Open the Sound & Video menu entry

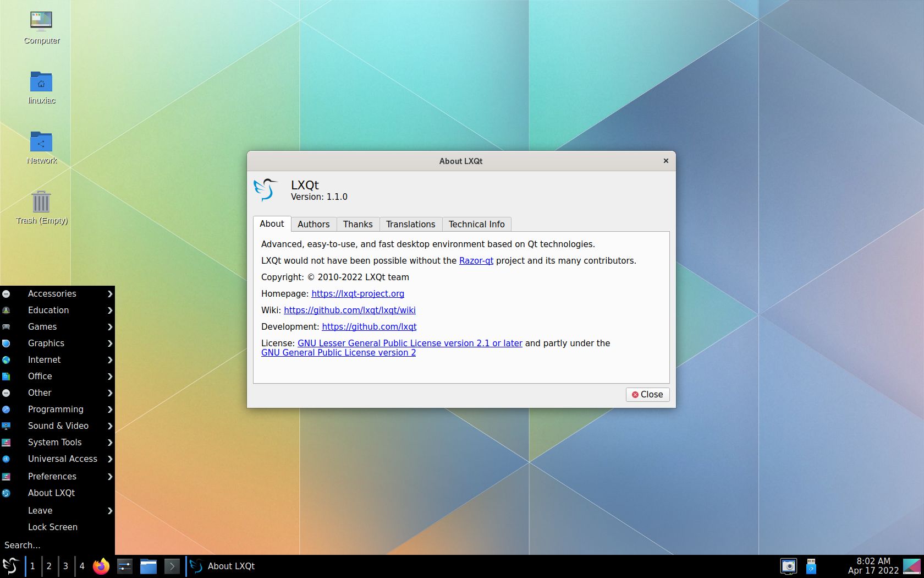[x=57, y=426]
